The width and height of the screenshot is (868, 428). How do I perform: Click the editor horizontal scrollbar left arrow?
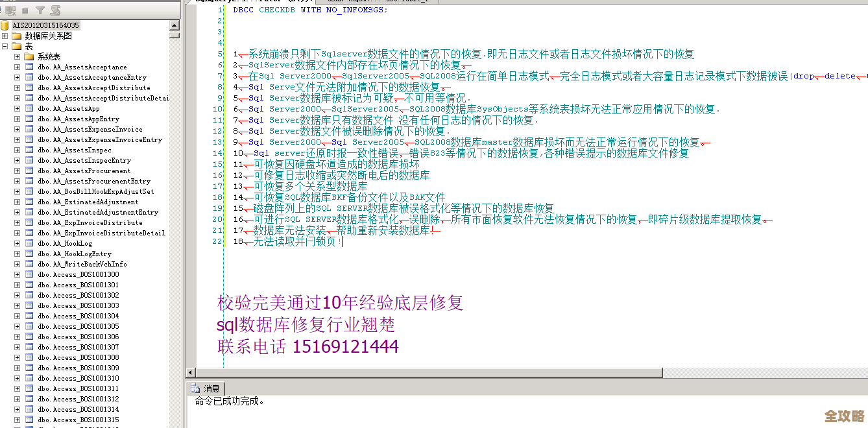(191, 373)
